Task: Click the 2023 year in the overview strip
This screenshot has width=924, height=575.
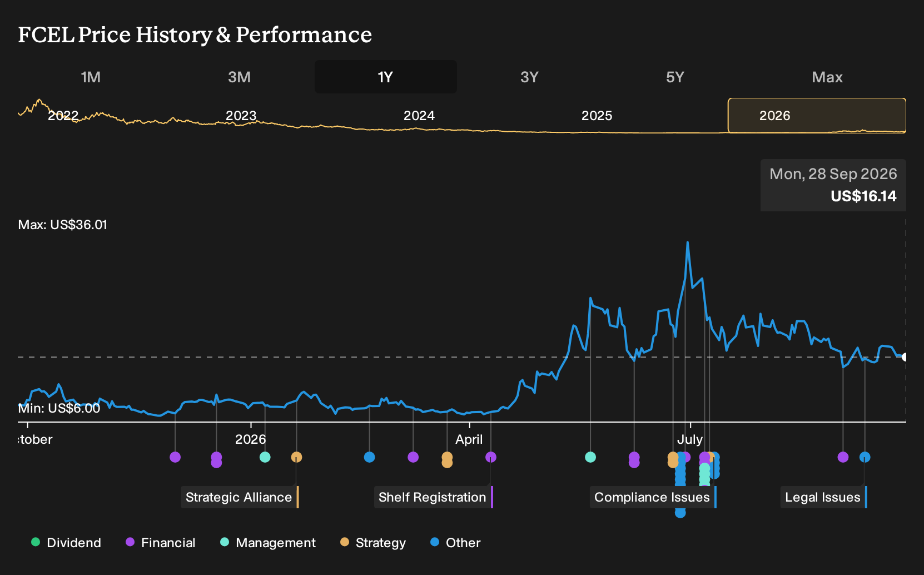Action: [x=241, y=116]
